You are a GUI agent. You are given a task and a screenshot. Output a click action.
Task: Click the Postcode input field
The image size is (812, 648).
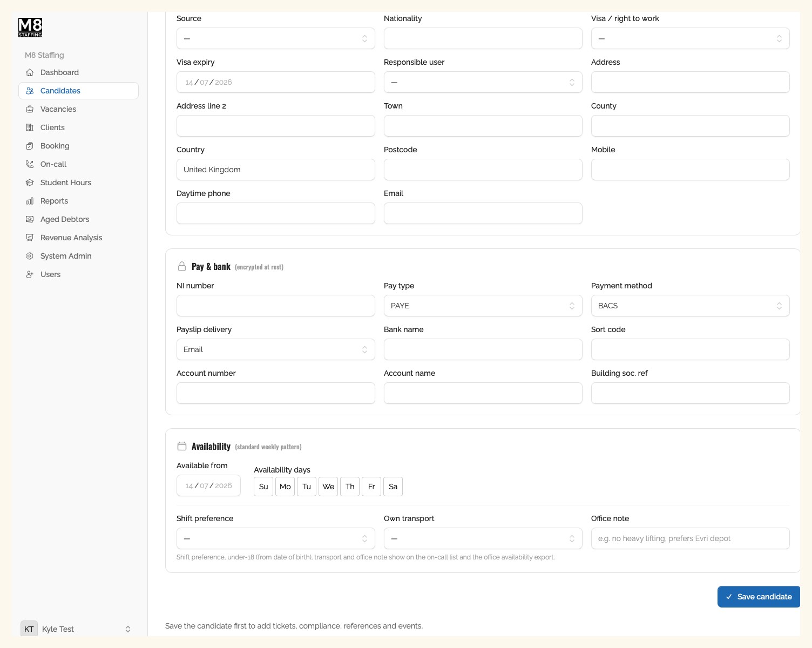pos(483,170)
